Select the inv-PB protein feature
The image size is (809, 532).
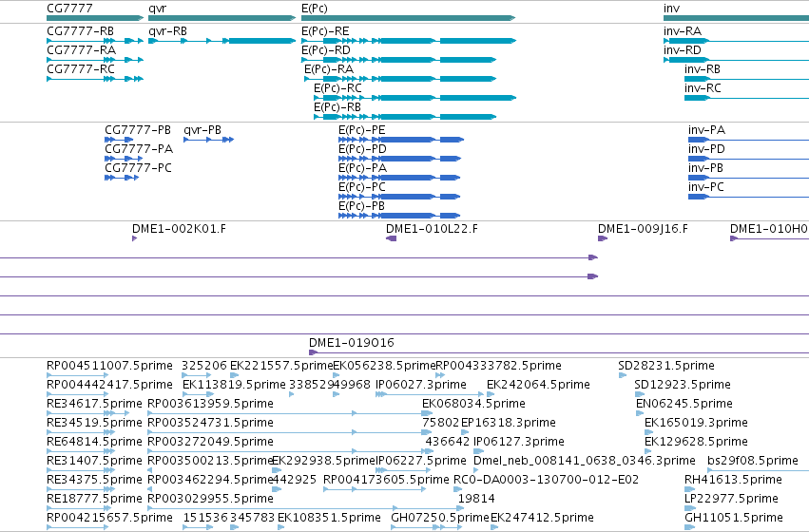749,178
